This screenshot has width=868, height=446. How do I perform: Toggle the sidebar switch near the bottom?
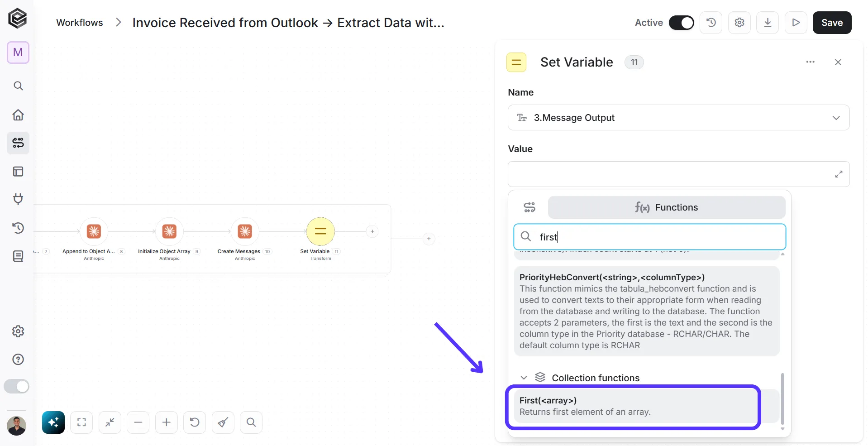(17, 386)
